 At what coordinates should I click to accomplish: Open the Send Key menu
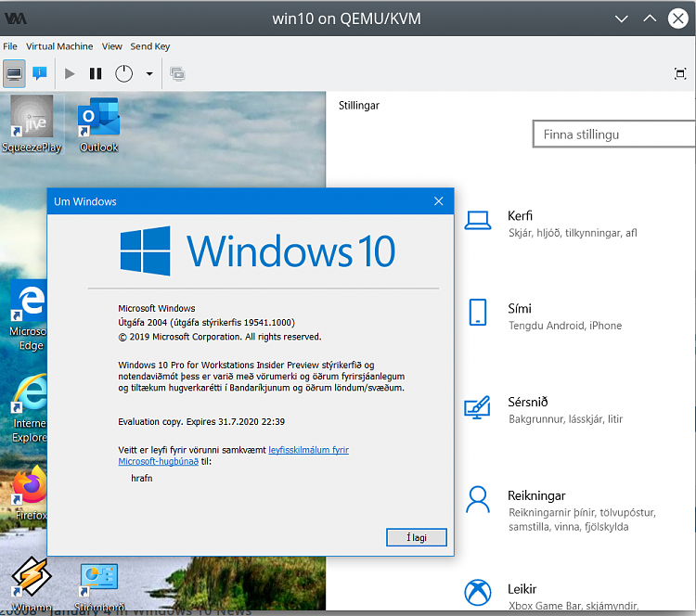(x=150, y=46)
